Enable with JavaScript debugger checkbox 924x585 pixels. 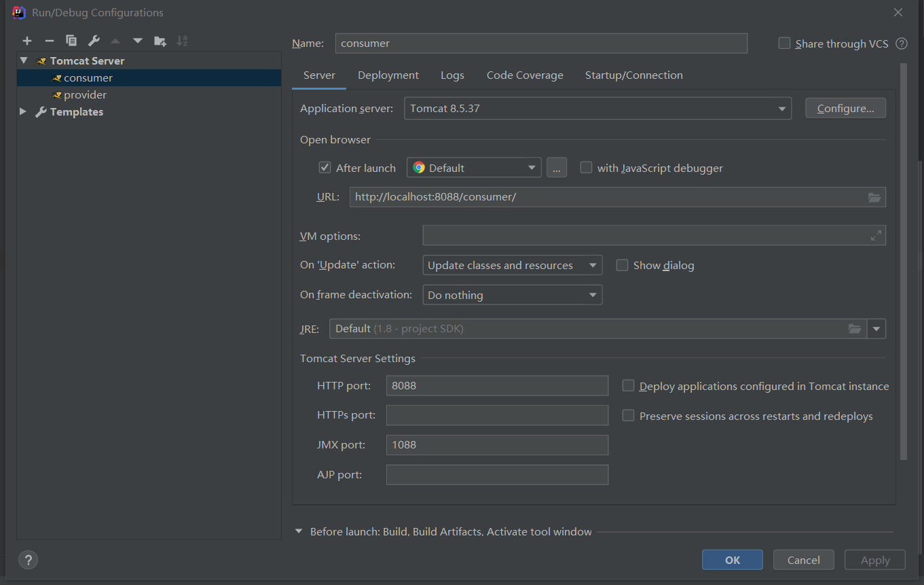586,168
